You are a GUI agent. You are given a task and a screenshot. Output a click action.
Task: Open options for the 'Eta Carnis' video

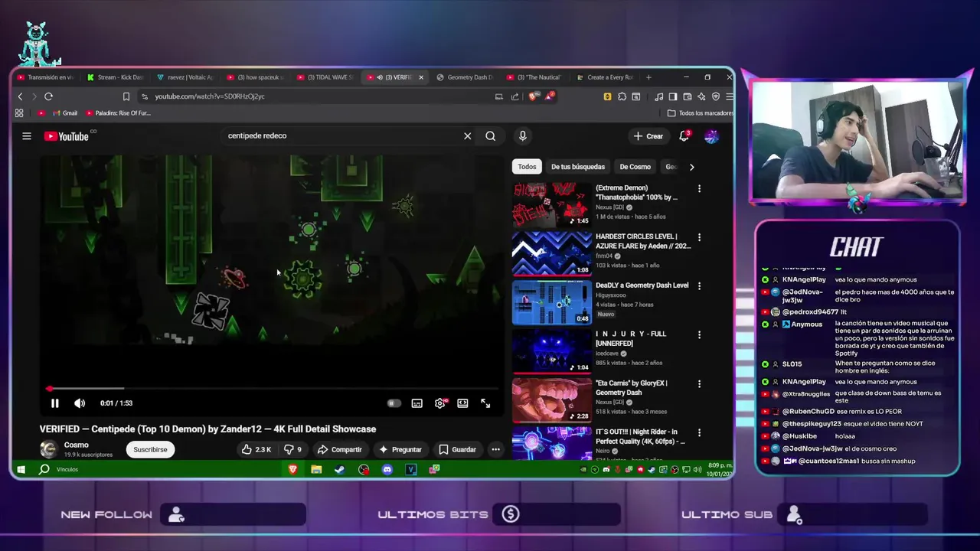coord(699,383)
